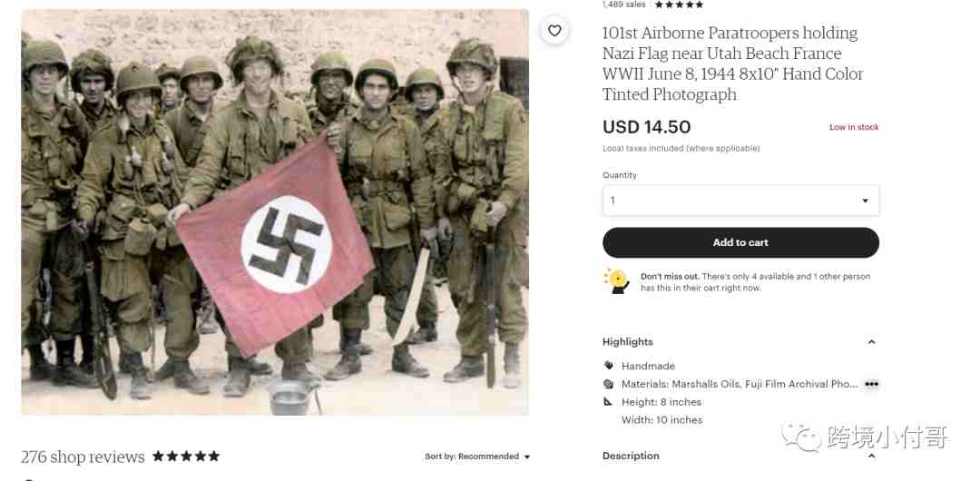Click the Materials highlight icon

coord(609,384)
